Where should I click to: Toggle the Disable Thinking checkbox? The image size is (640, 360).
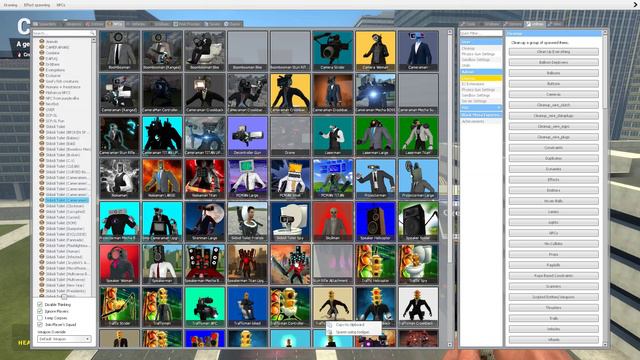[40, 304]
